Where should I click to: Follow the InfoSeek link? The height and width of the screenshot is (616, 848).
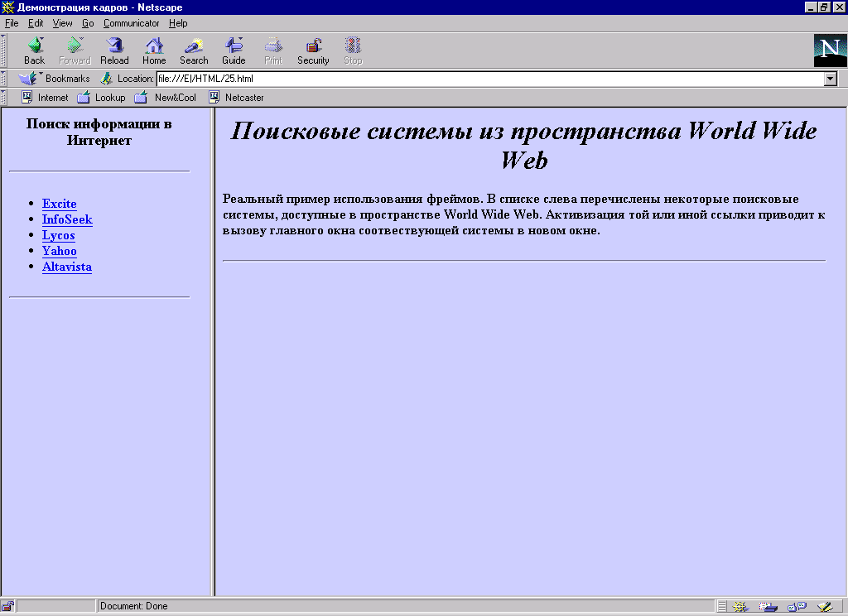[x=68, y=219]
